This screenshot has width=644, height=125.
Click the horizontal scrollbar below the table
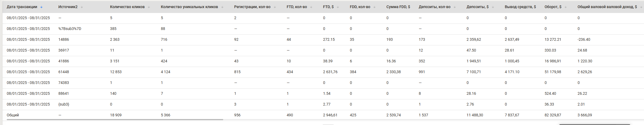115,119
